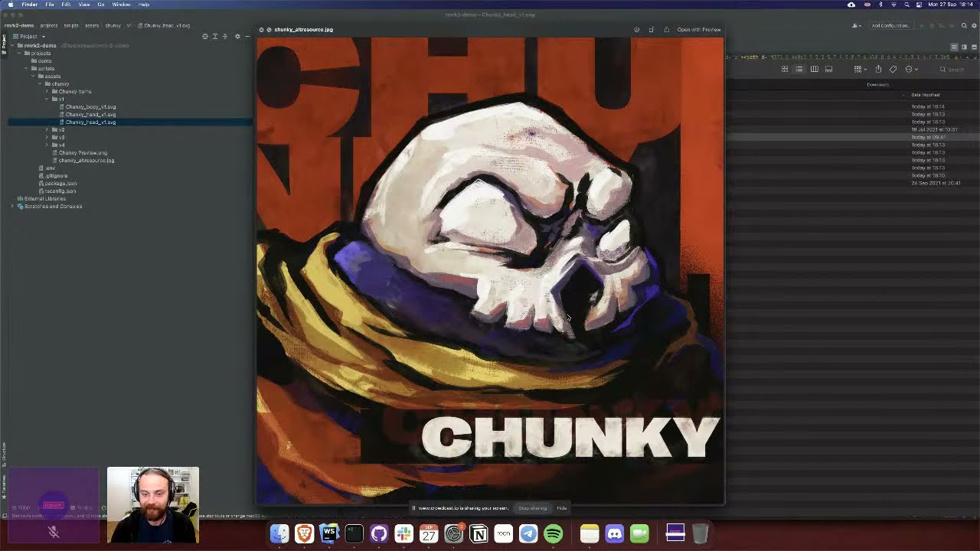Open FaceTime from the dock
Viewport: 980px width, 551px height.
coord(639,533)
